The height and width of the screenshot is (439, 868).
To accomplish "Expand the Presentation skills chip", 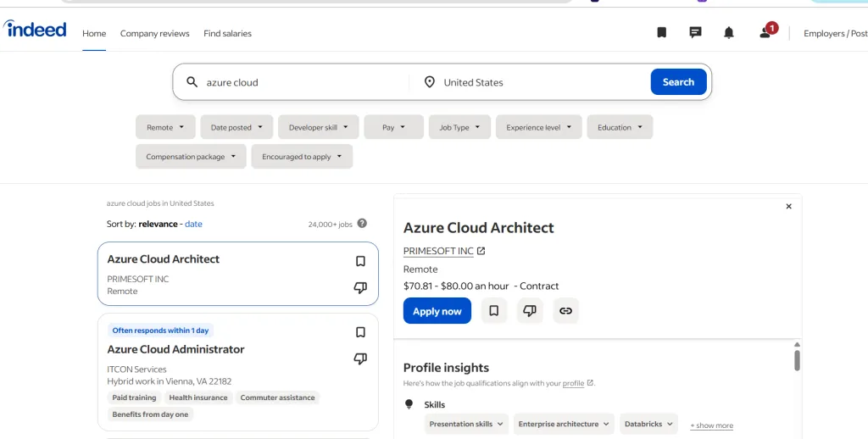I will [467, 424].
